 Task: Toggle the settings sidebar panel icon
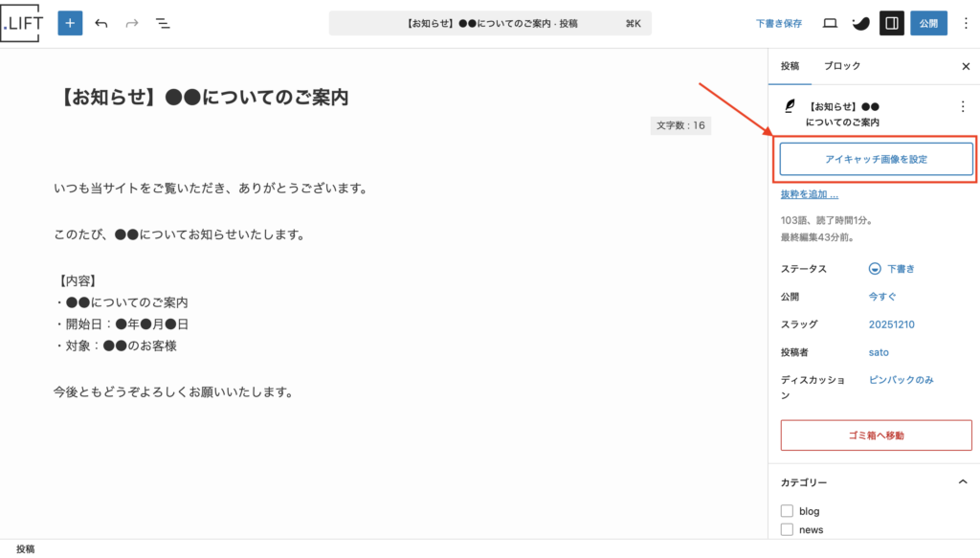[891, 23]
